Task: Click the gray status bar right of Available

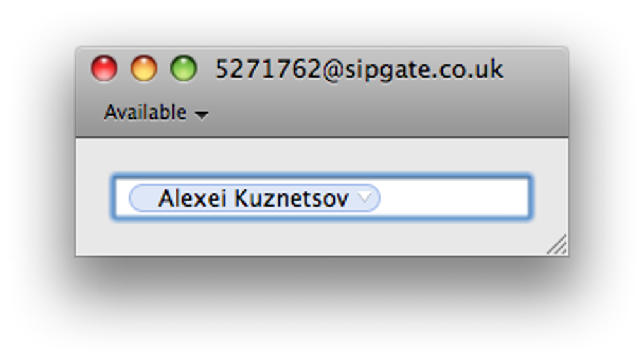Action: tap(379, 114)
